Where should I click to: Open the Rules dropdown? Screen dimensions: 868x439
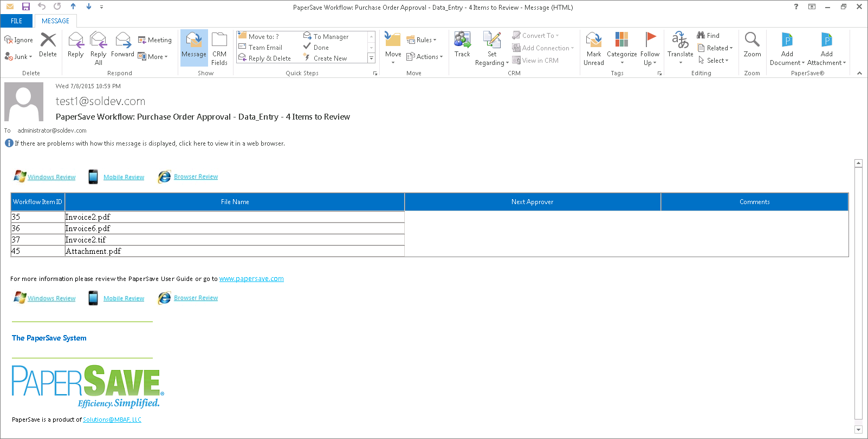coord(422,40)
